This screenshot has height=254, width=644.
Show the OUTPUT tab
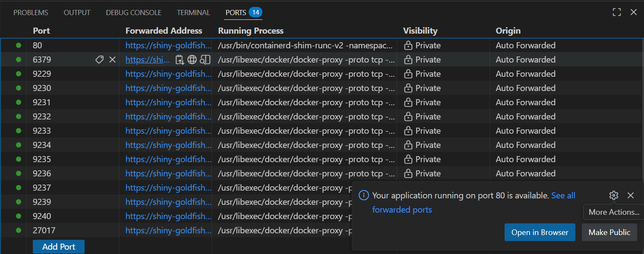(77, 13)
